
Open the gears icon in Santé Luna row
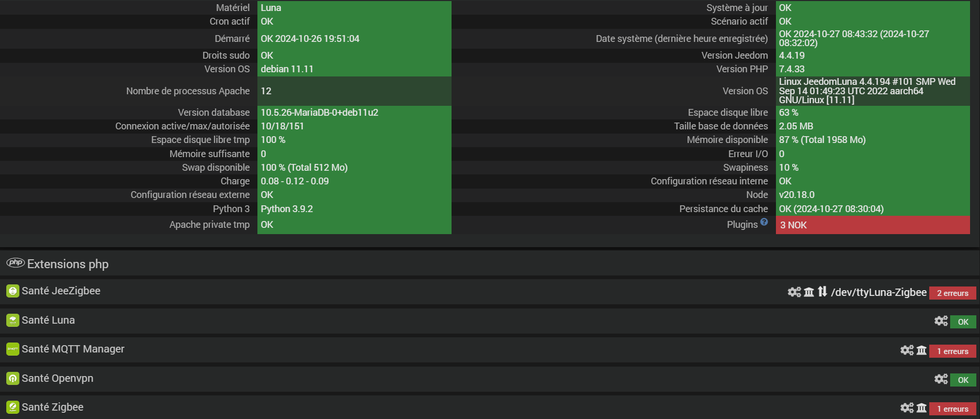point(941,321)
